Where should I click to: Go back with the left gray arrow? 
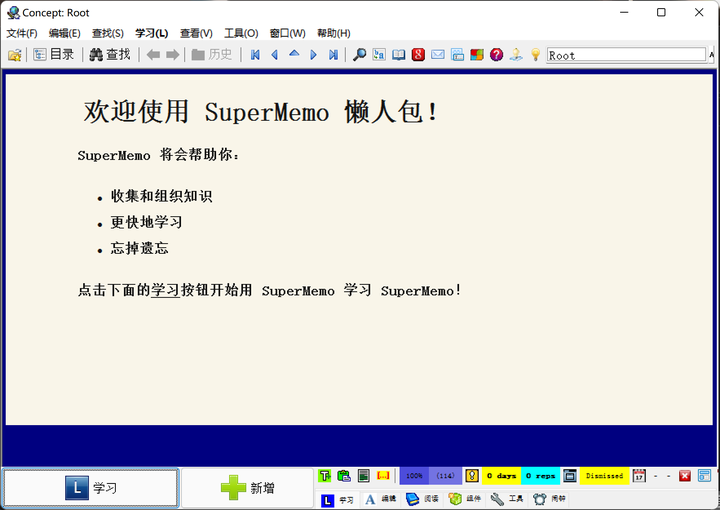coord(153,55)
